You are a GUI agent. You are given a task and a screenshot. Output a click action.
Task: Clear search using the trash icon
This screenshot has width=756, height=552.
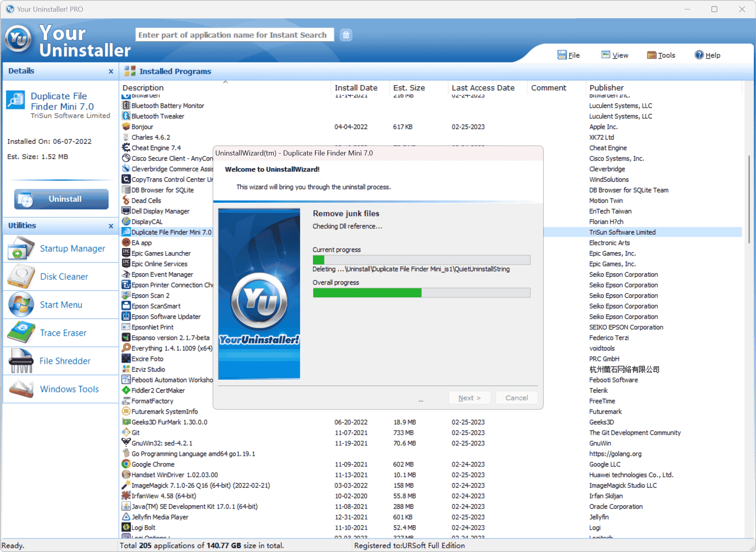coord(345,35)
